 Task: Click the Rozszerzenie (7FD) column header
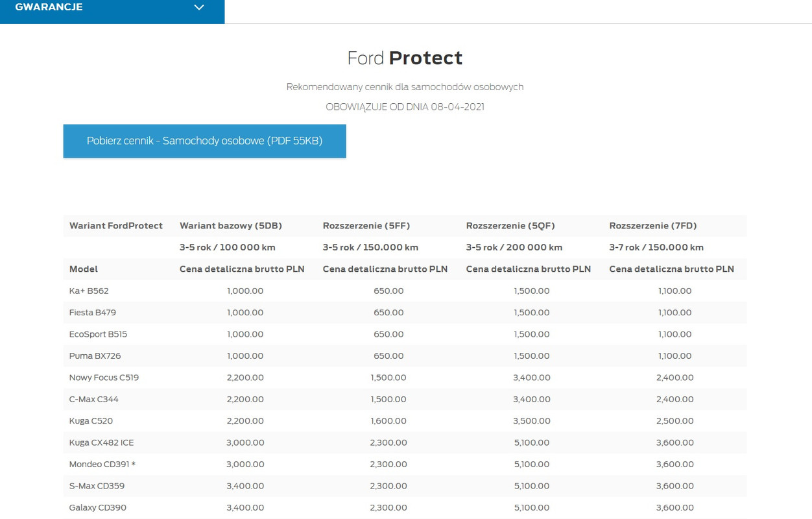(x=653, y=226)
